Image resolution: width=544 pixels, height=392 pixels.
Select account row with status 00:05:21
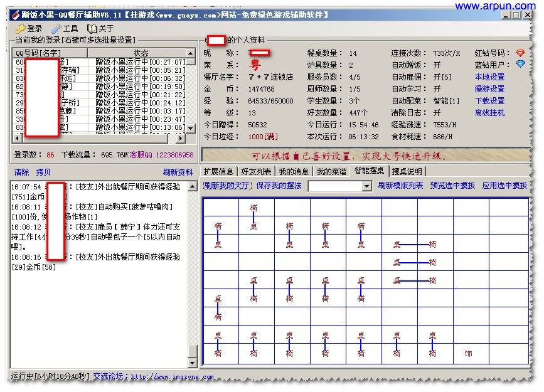tap(100, 70)
